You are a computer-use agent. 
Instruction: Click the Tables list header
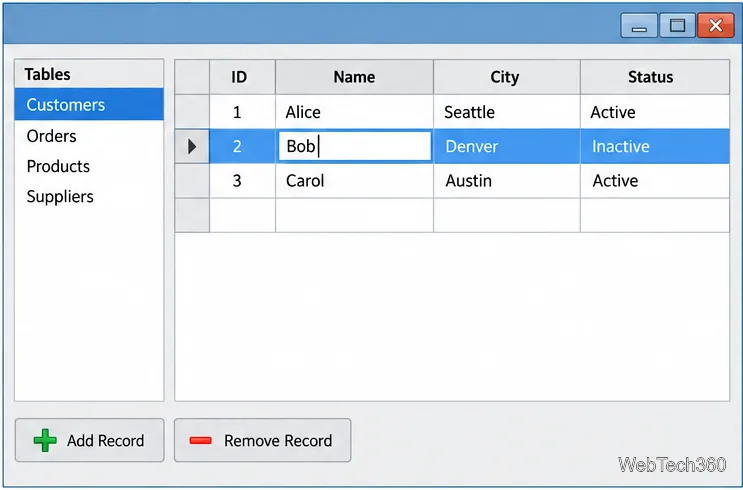89,74
